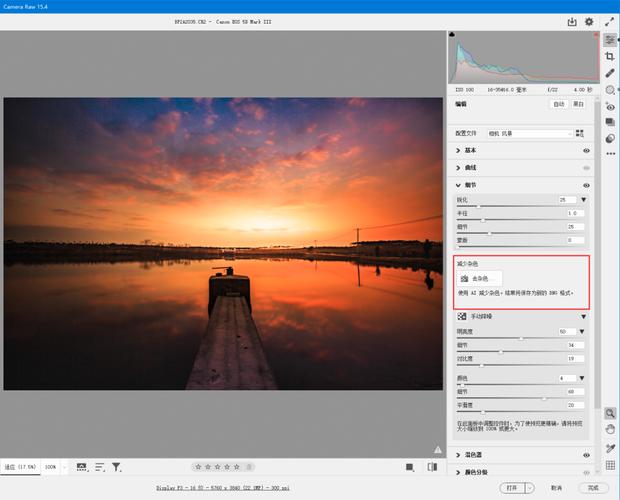The image size is (620, 500).
Task: Select the Crop tool in right toolbar
Action: (610, 57)
